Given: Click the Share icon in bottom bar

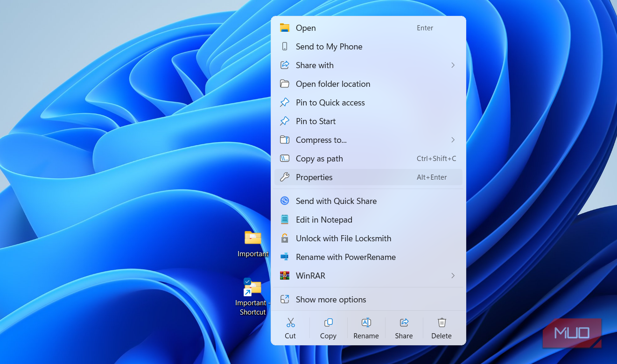Looking at the screenshot, I should click(404, 322).
